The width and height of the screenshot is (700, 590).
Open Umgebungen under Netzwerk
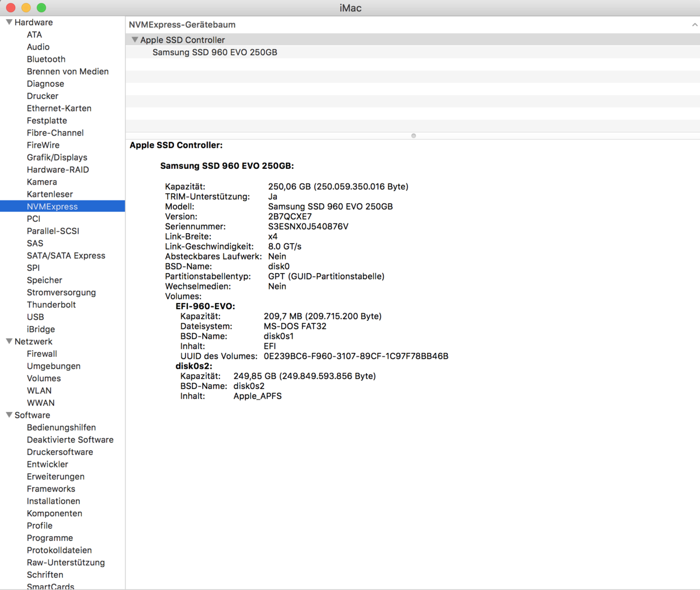click(x=54, y=366)
